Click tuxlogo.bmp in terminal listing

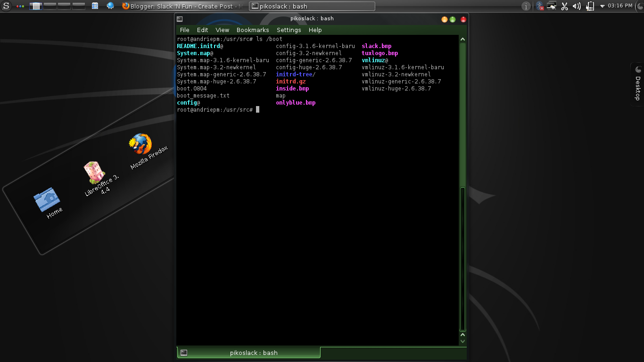pos(380,53)
